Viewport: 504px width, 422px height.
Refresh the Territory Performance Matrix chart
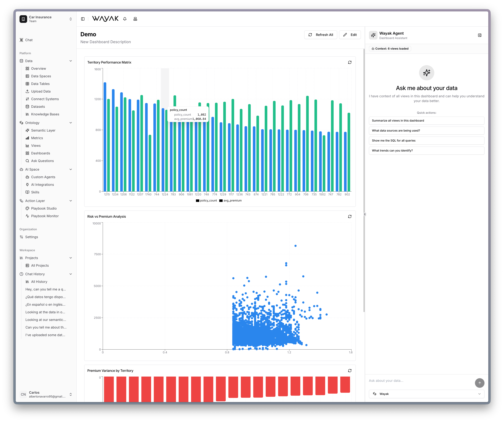350,62
